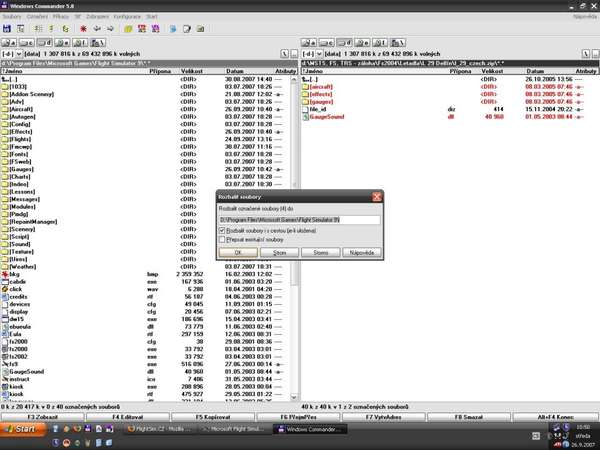The image size is (600, 450).
Task: Click the [Aircraft] folder icon in left panel
Action: tap(5, 109)
